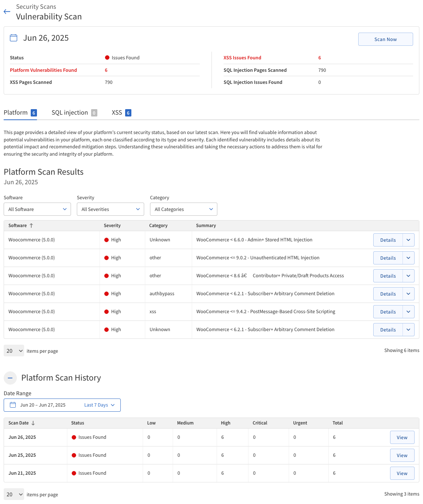
Task: Open View for the Jun 21, 2025 scan
Action: 402,473
